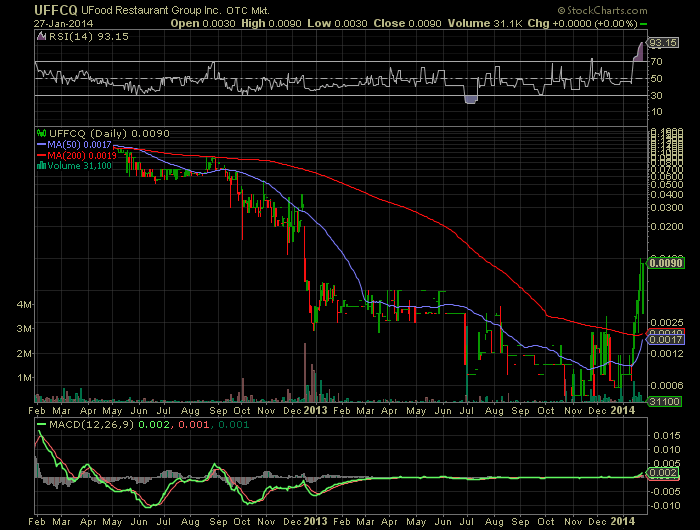Click the Low 0.0030 value
The width and height of the screenshot is (700, 530).
(337, 23)
